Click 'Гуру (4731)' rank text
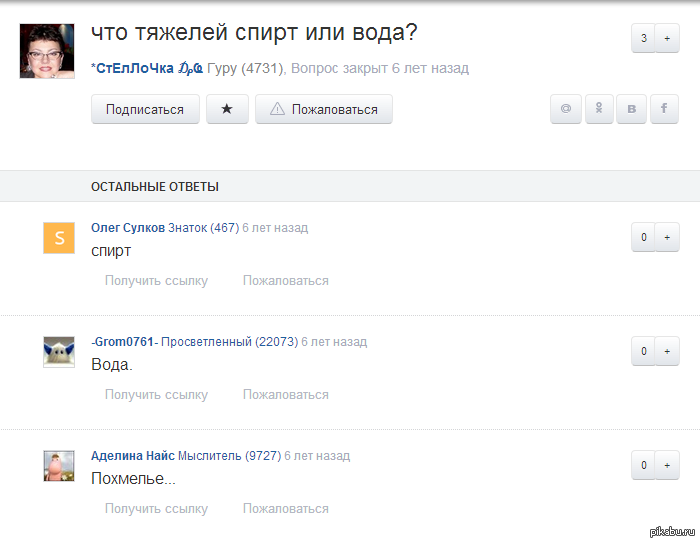The image size is (700, 543). (245, 68)
